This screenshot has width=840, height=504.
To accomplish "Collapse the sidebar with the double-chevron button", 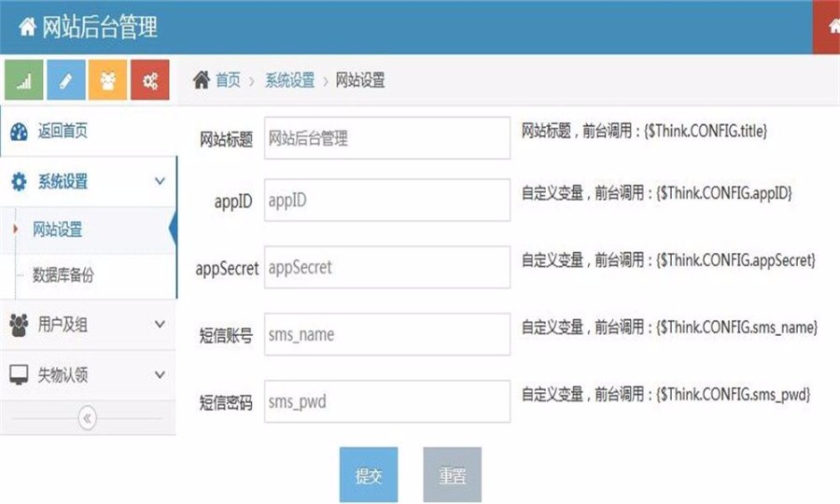I will (x=88, y=418).
